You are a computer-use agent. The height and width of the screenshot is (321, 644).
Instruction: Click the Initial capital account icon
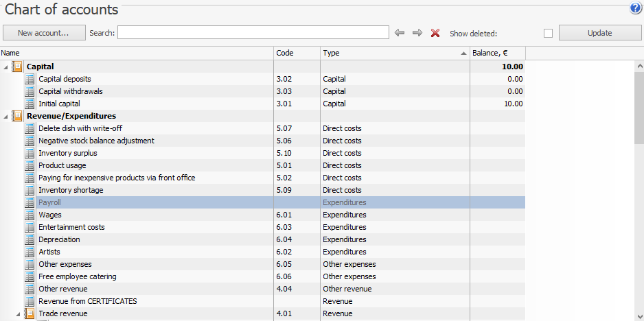pyautogui.click(x=30, y=104)
